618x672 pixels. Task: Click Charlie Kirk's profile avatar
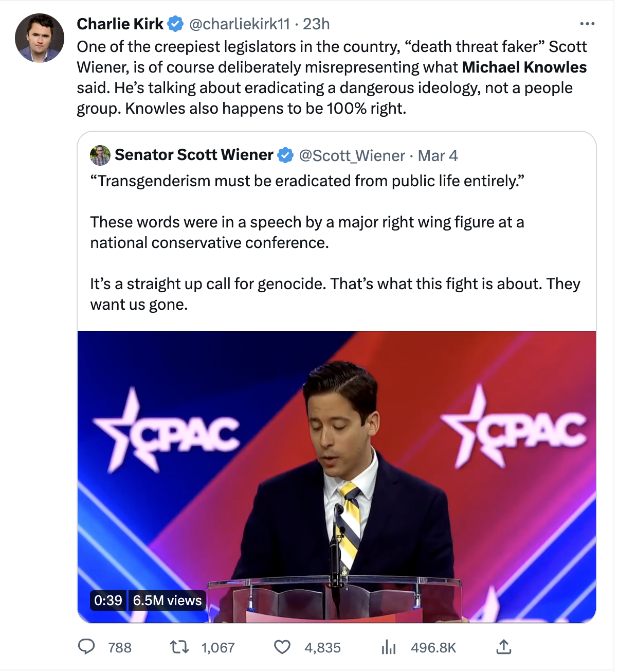40,39
